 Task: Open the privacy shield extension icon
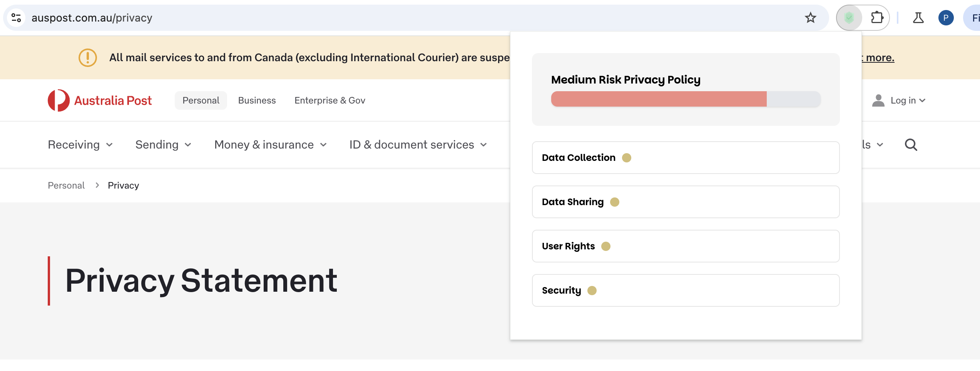click(x=849, y=18)
